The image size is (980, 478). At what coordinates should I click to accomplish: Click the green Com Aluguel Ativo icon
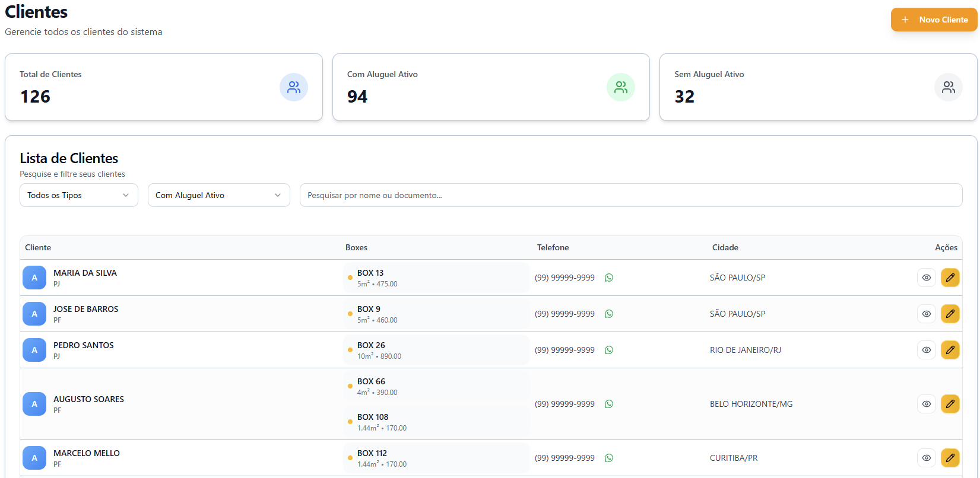tap(620, 87)
